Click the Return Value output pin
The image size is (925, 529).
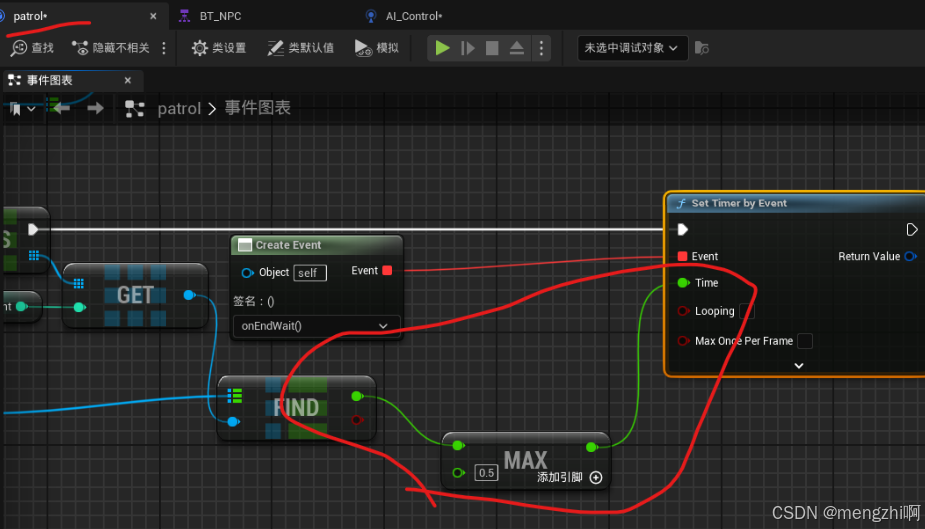(910, 256)
